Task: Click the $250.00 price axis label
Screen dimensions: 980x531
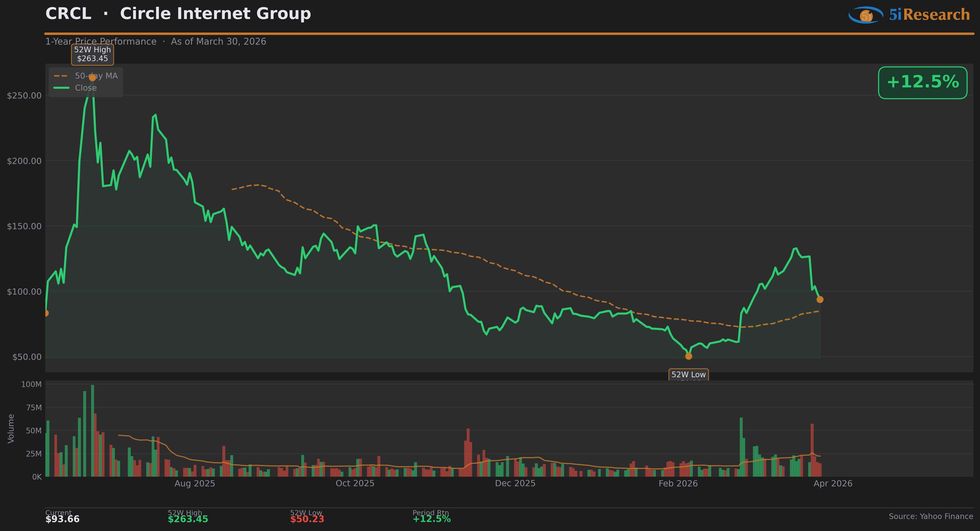Action: 24,95
